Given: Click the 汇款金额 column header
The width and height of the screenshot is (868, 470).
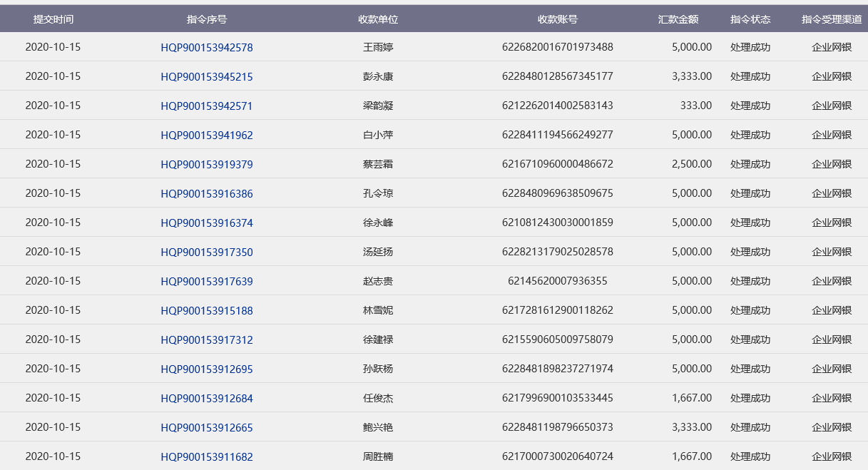Looking at the screenshot, I should (678, 19).
